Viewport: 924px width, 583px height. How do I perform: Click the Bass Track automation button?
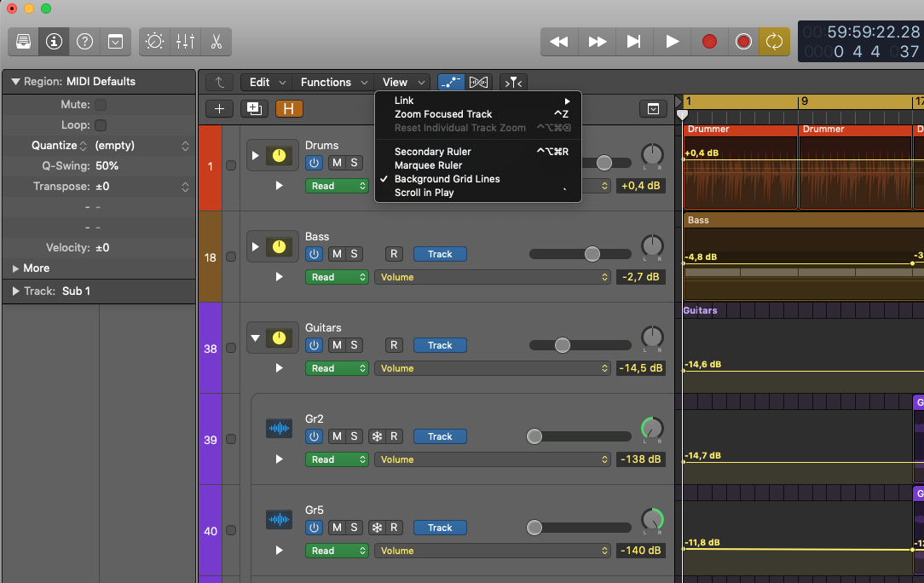[440, 254]
